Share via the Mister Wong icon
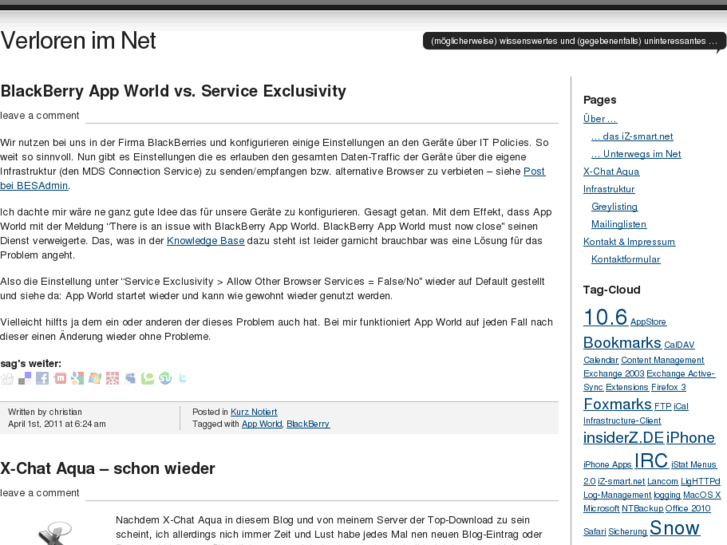 pos(112,378)
